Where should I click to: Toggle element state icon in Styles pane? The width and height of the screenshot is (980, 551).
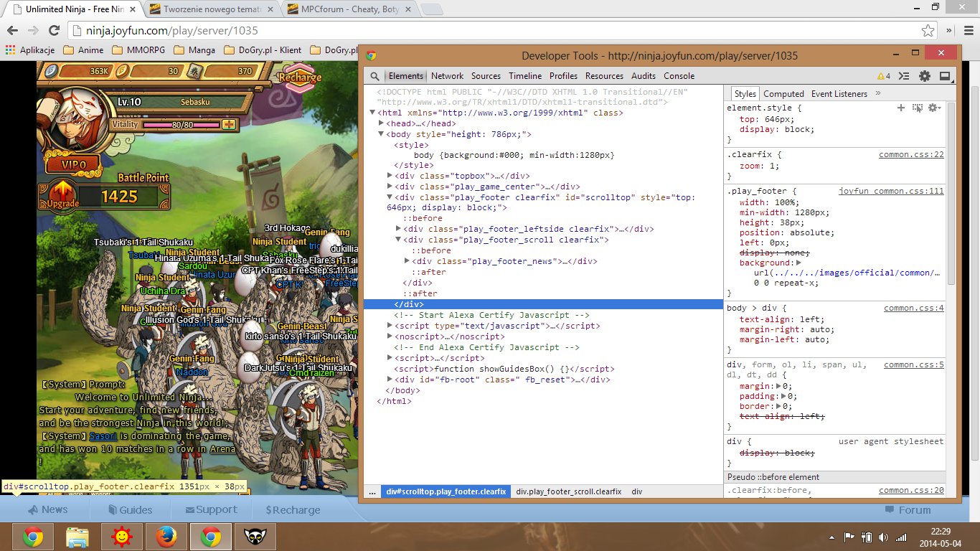918,108
